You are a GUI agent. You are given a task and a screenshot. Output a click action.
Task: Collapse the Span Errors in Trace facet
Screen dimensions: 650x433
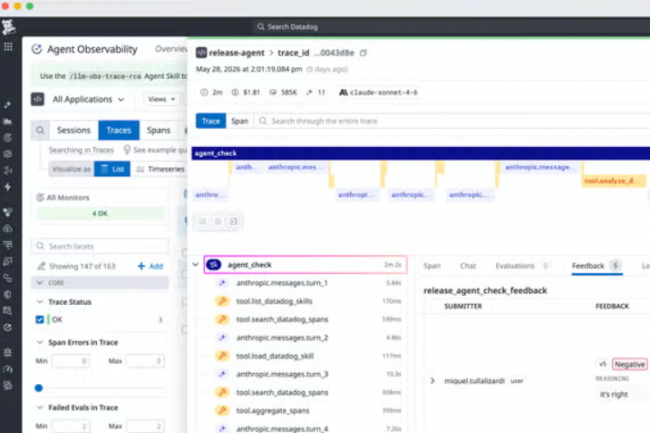(40, 343)
